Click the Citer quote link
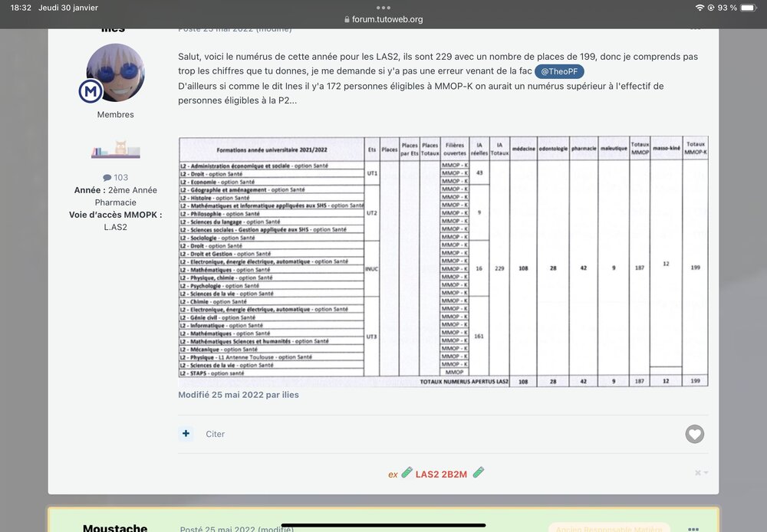The height and width of the screenshot is (532, 767). point(215,434)
